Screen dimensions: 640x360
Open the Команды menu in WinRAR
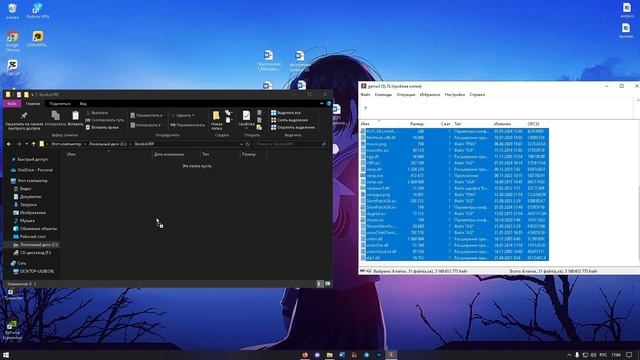pos(383,95)
